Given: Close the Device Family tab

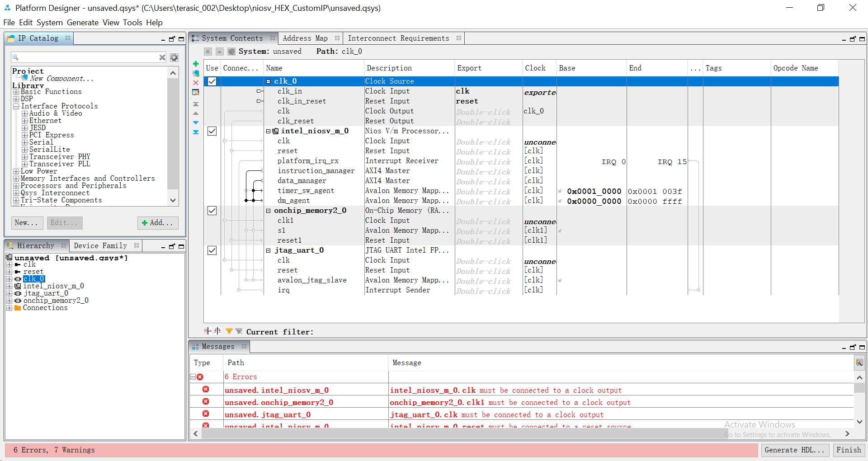Looking at the screenshot, I should coord(137,245).
